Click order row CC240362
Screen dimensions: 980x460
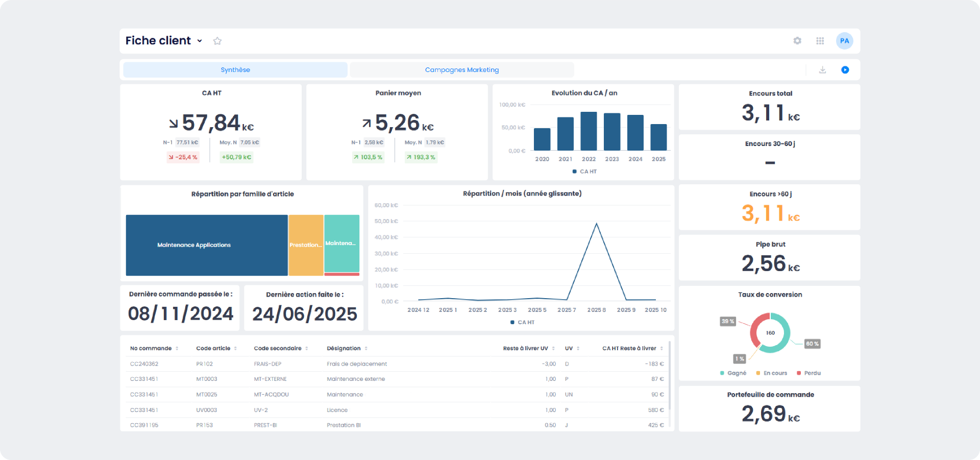144,364
